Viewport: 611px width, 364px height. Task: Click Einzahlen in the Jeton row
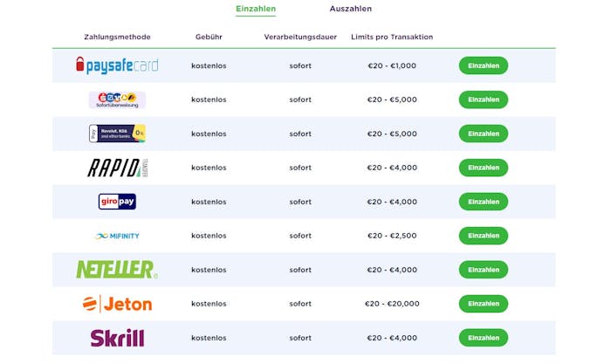pyautogui.click(x=484, y=304)
